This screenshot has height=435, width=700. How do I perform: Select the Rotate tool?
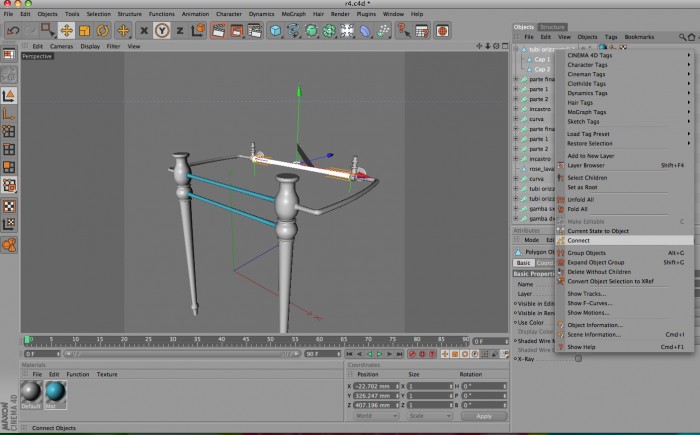[103, 31]
